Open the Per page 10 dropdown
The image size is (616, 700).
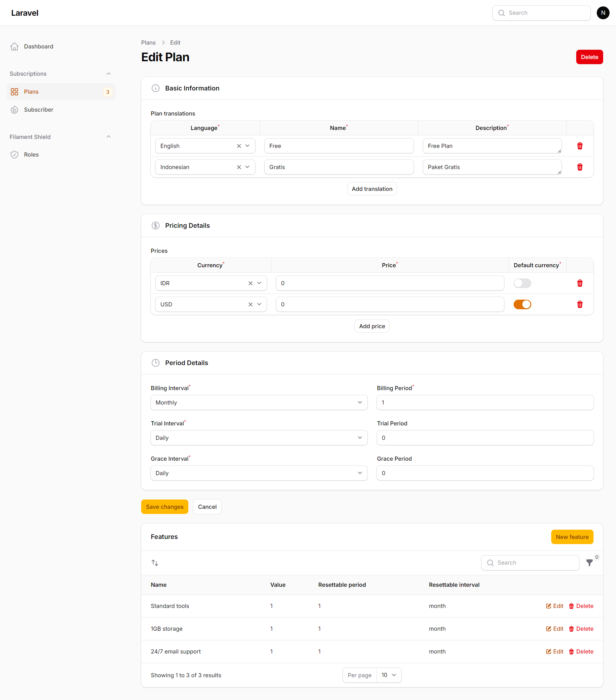[x=389, y=675]
